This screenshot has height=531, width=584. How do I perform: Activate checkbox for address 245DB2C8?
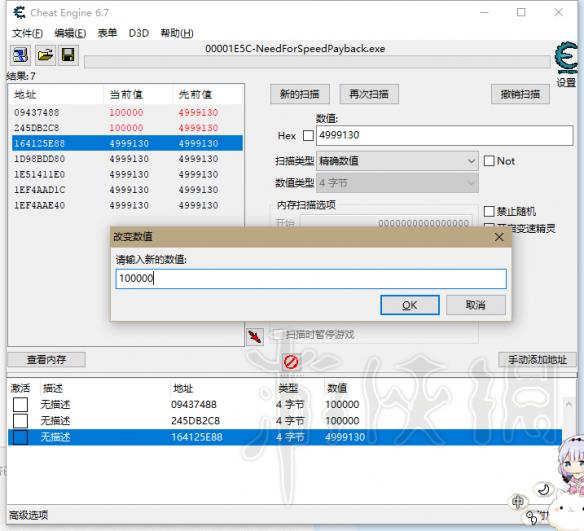coord(20,421)
